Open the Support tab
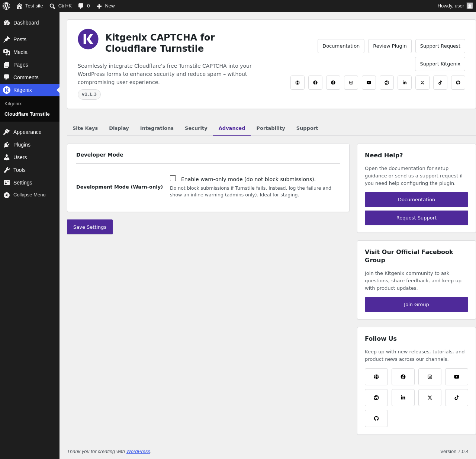This screenshot has width=476, height=459. 307,128
